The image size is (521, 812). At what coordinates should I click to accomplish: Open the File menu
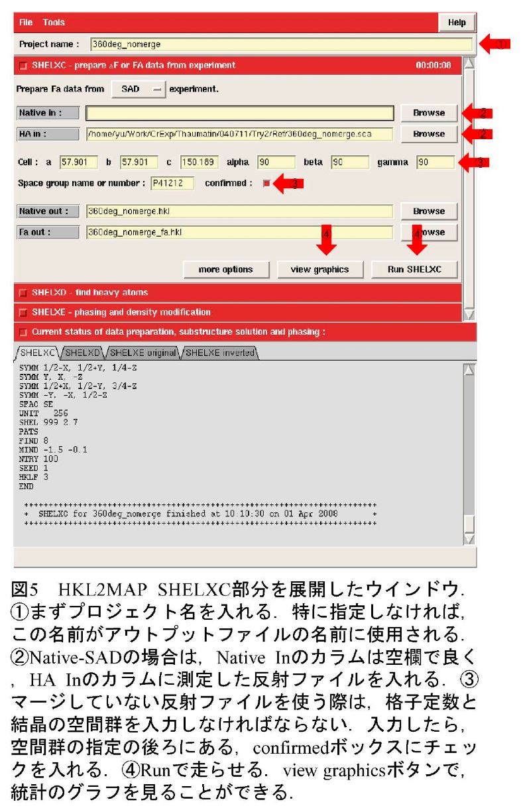click(x=26, y=22)
